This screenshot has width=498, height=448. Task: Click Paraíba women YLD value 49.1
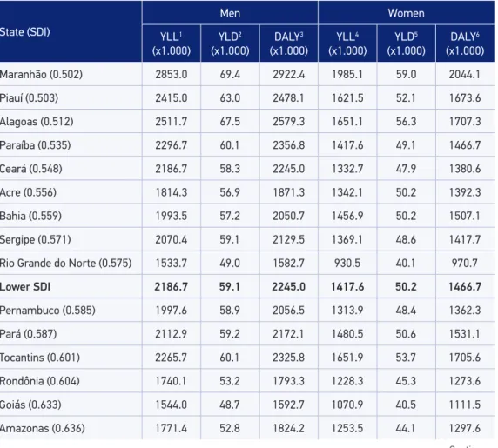[406, 145]
